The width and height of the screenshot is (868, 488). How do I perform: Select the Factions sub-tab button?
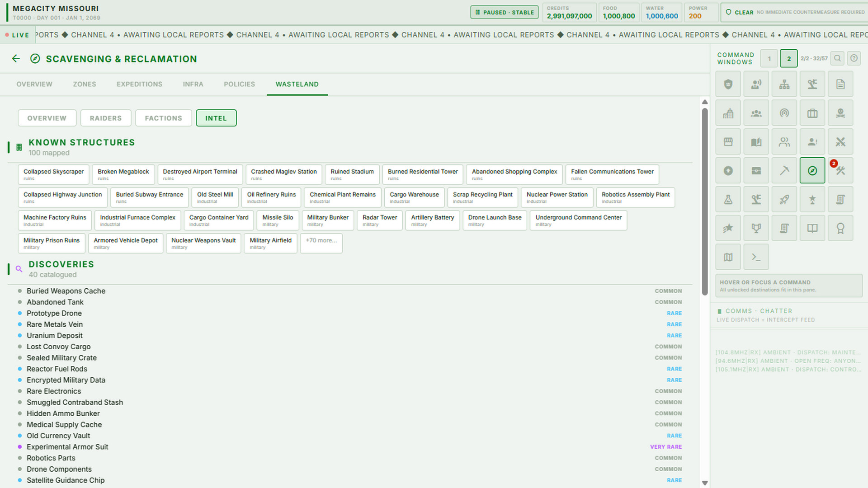(x=164, y=118)
